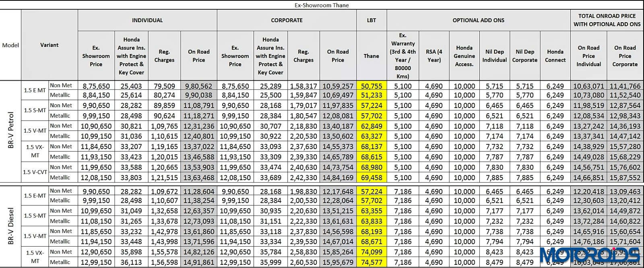Click registration charges cell 79,509
Viewport: 644px width, 268px height.
tap(164, 86)
